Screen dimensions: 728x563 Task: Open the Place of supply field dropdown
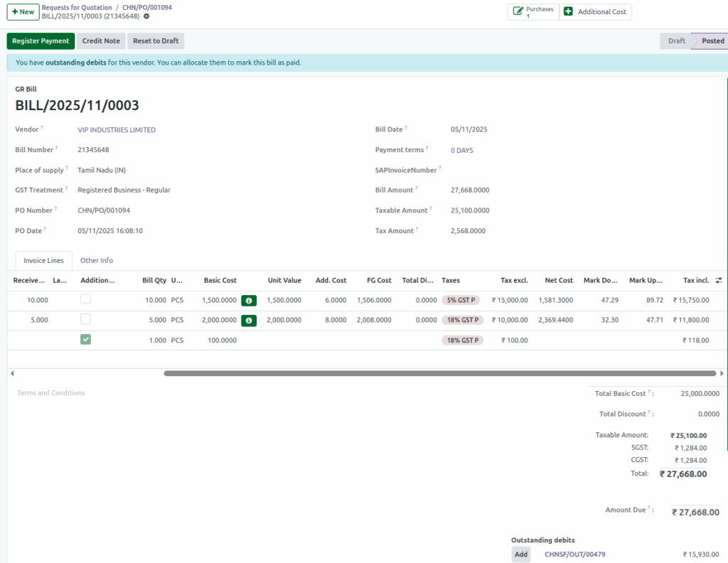click(100, 170)
